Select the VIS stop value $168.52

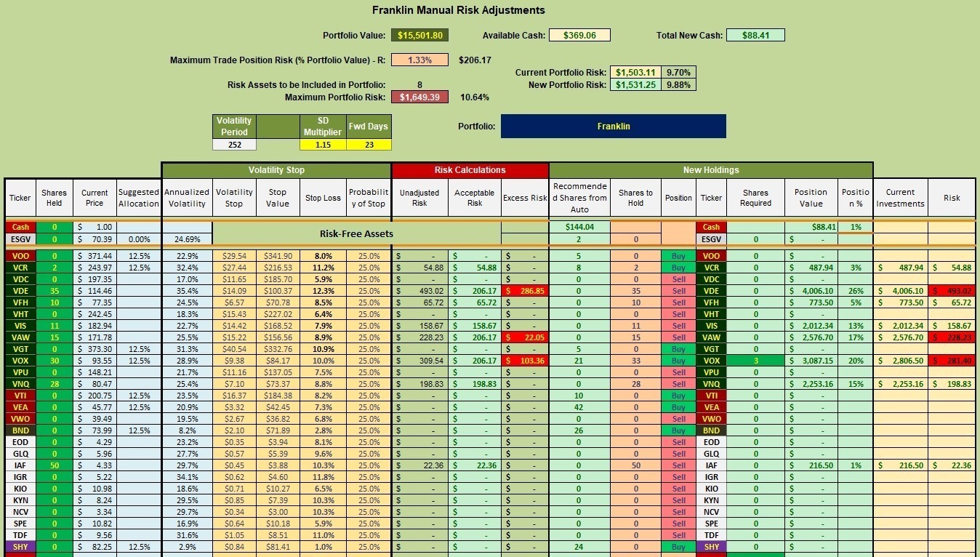click(x=278, y=326)
